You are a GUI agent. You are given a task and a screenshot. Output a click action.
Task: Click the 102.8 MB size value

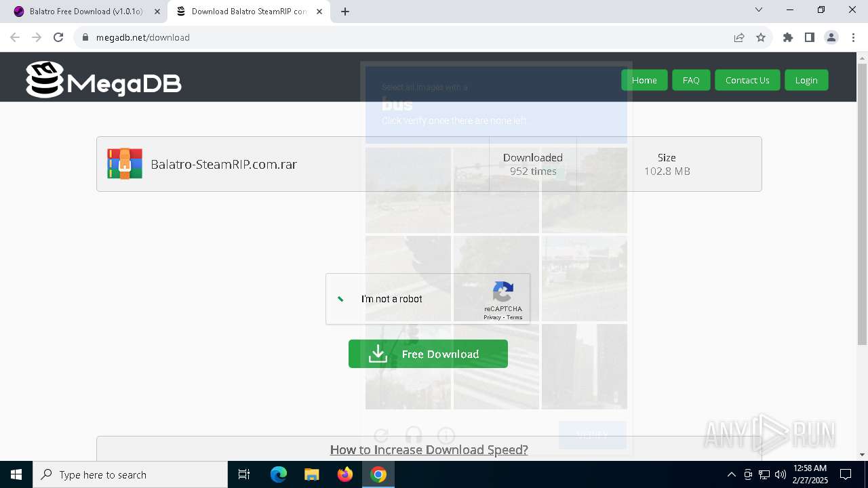pyautogui.click(x=667, y=171)
